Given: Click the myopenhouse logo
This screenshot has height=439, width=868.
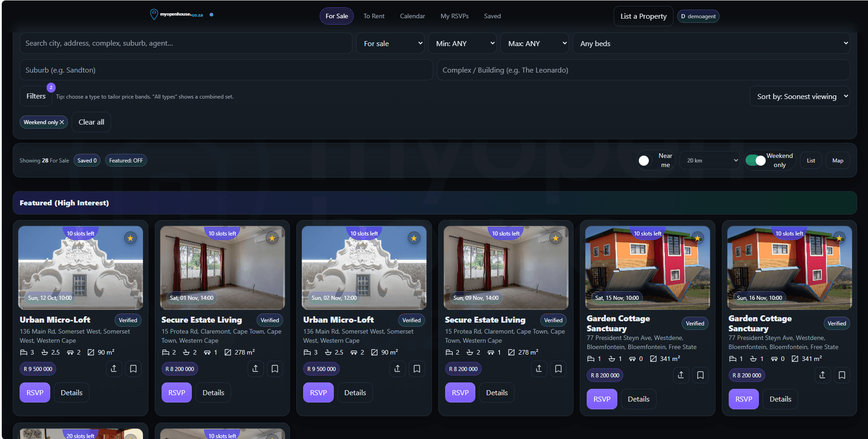Looking at the screenshot, I should pos(178,14).
